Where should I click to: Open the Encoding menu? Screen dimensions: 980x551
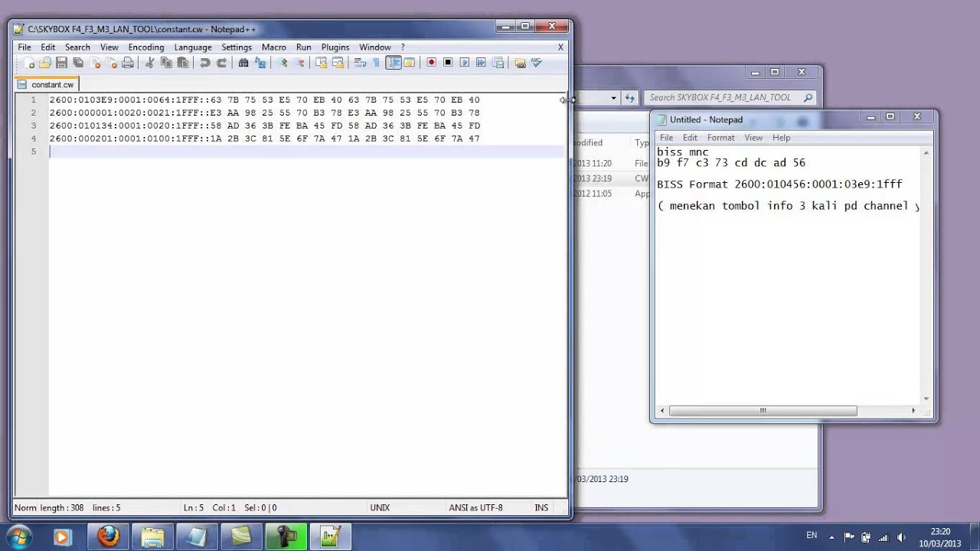pyautogui.click(x=146, y=47)
